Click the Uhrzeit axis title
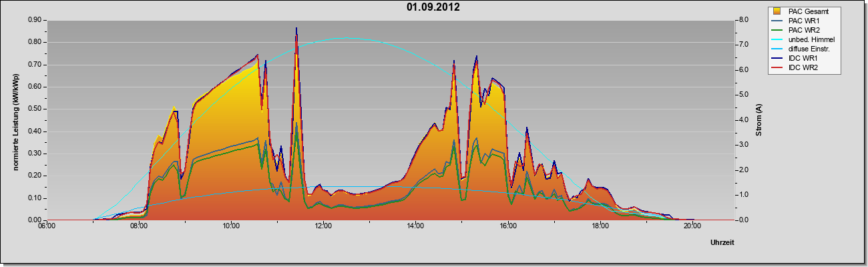Image resolution: width=868 pixels, height=267 pixels. 722,243
